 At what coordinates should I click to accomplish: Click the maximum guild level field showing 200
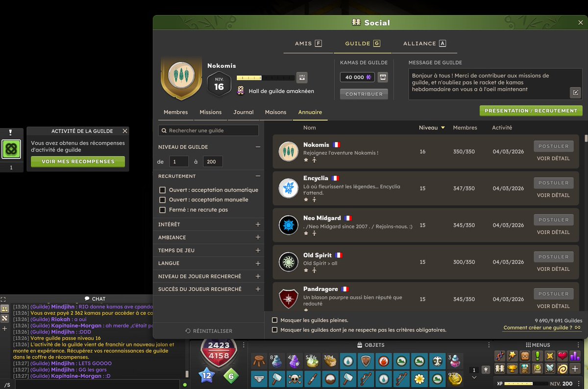(x=213, y=161)
